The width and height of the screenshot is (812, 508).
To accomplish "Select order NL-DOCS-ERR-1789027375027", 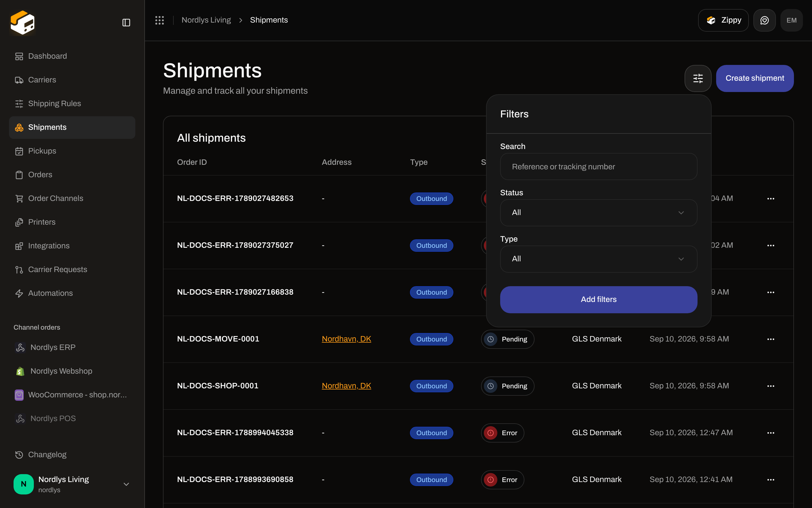I will [235, 245].
